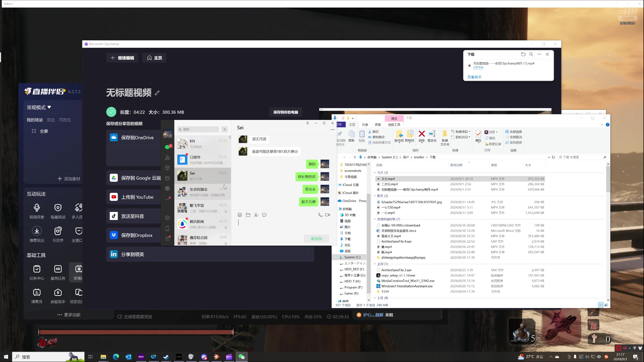Switch Explorer to details view layout
Screen dimensions: 644x362
(600, 305)
